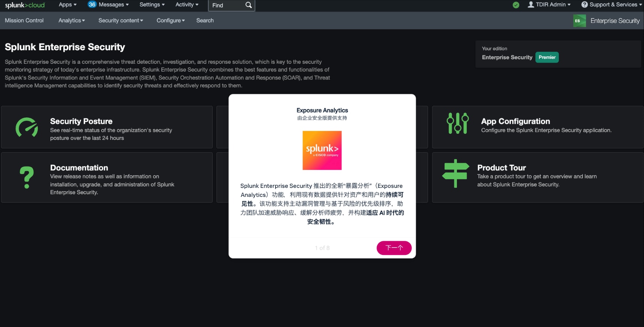This screenshot has height=327, width=644.
Task: Click the Product Tour signpost icon
Action: pyautogui.click(x=456, y=174)
